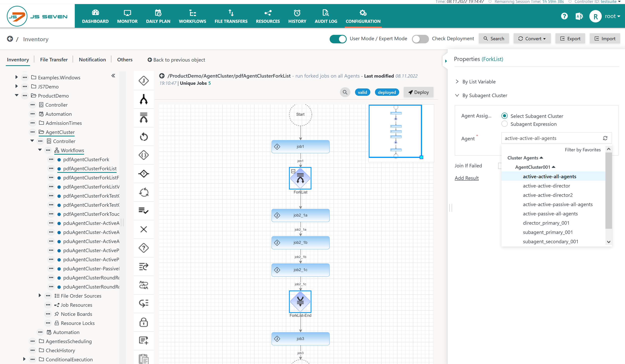This screenshot has width=625, height=364.
Task: Toggle User Mode / Expert Mode switch
Action: (338, 39)
